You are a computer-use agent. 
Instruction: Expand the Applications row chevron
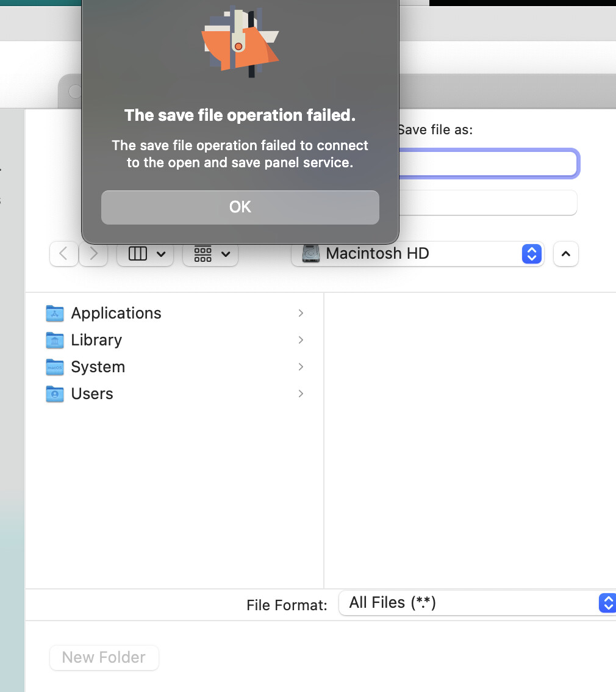point(301,313)
